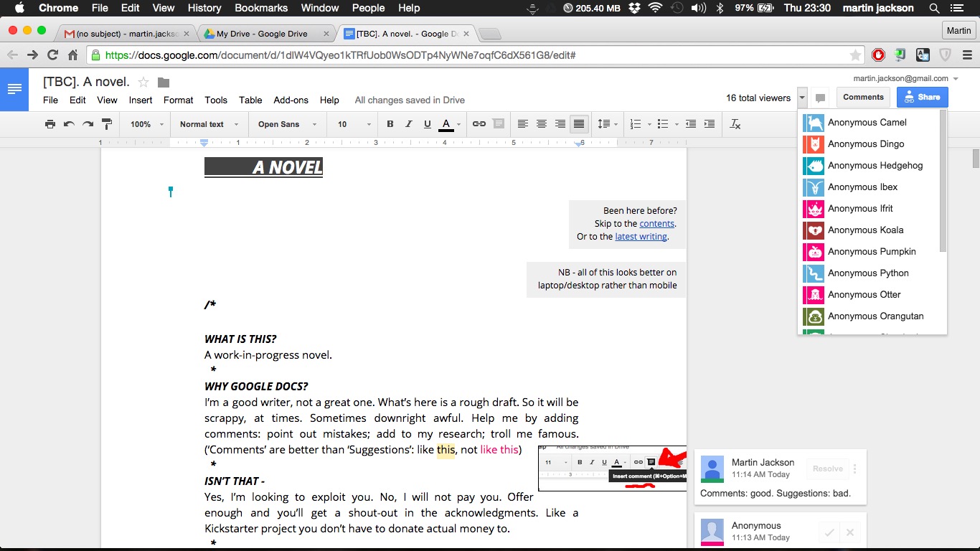
Task: Open the martin.jackson@gmail.com account menu
Action: click(905, 78)
